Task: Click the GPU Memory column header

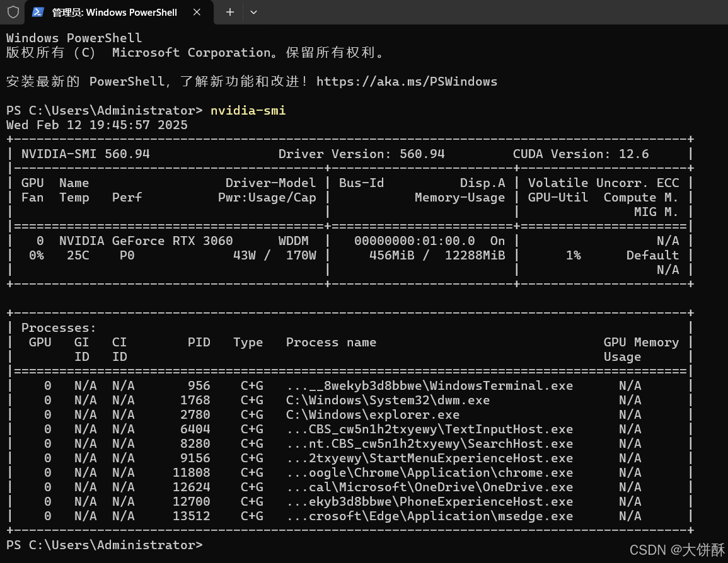Action: [x=641, y=342]
